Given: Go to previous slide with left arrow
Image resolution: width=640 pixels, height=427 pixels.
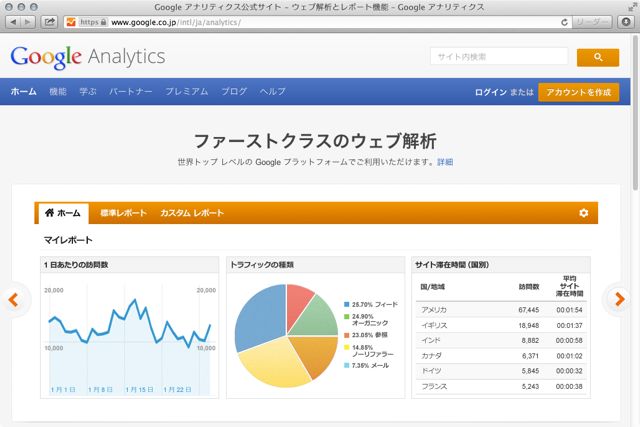Looking at the screenshot, I should click(13, 300).
